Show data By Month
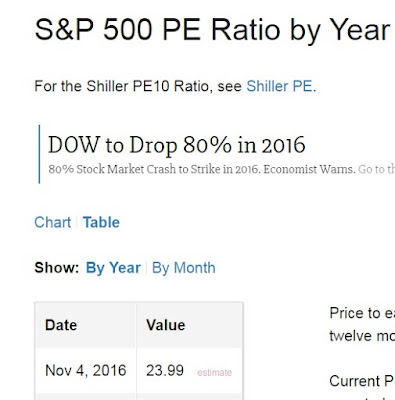395x400 pixels. tap(184, 268)
